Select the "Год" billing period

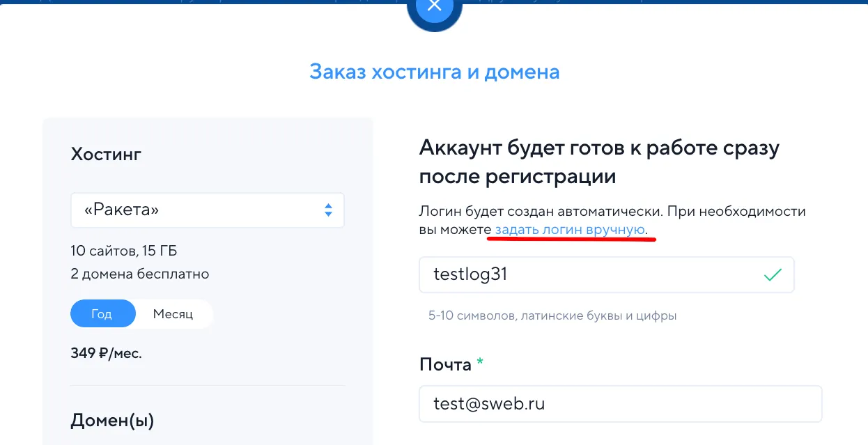[x=102, y=314]
